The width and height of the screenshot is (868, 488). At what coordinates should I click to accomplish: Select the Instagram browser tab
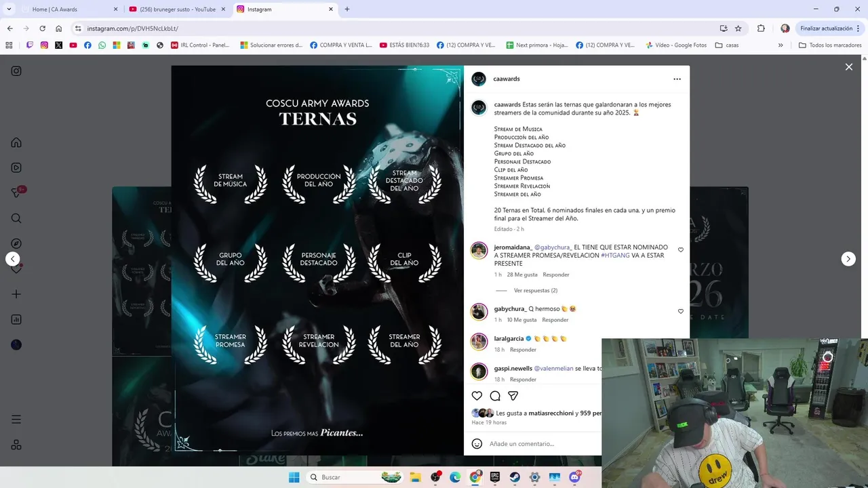pos(285,9)
